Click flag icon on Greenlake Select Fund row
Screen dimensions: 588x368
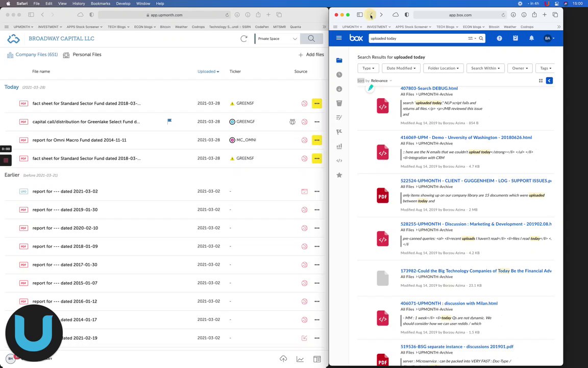coord(169,121)
